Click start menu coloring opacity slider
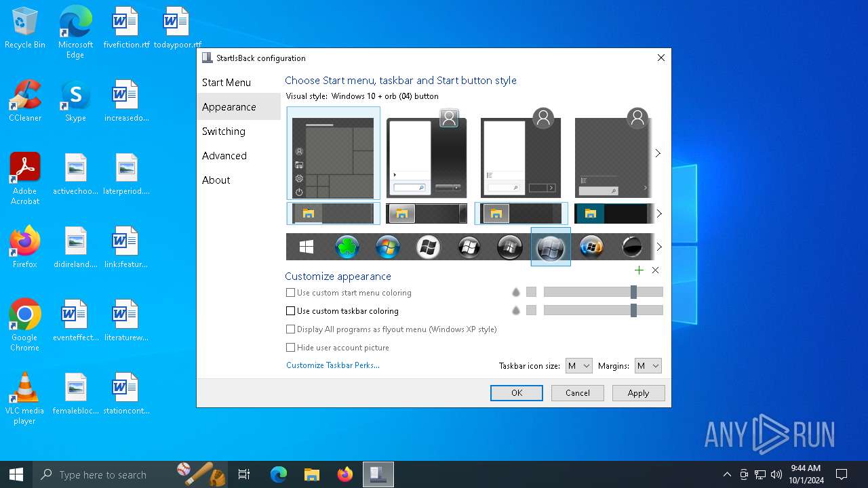Image resolution: width=868 pixels, height=488 pixels. pos(604,292)
